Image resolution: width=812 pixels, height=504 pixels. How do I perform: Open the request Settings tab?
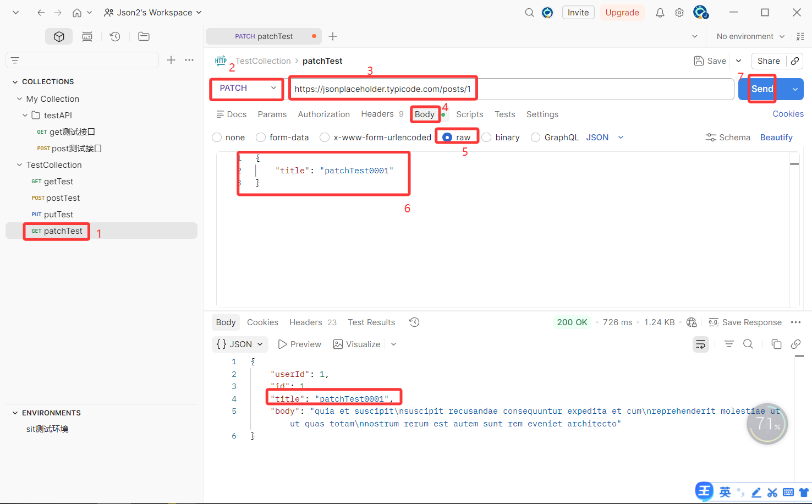(542, 114)
